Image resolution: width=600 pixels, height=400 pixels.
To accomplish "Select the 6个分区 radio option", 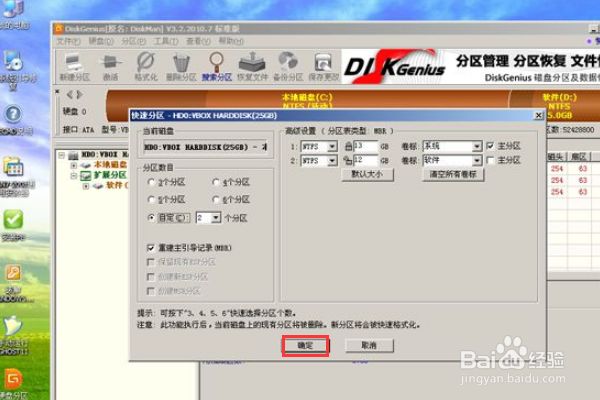I will [216, 199].
